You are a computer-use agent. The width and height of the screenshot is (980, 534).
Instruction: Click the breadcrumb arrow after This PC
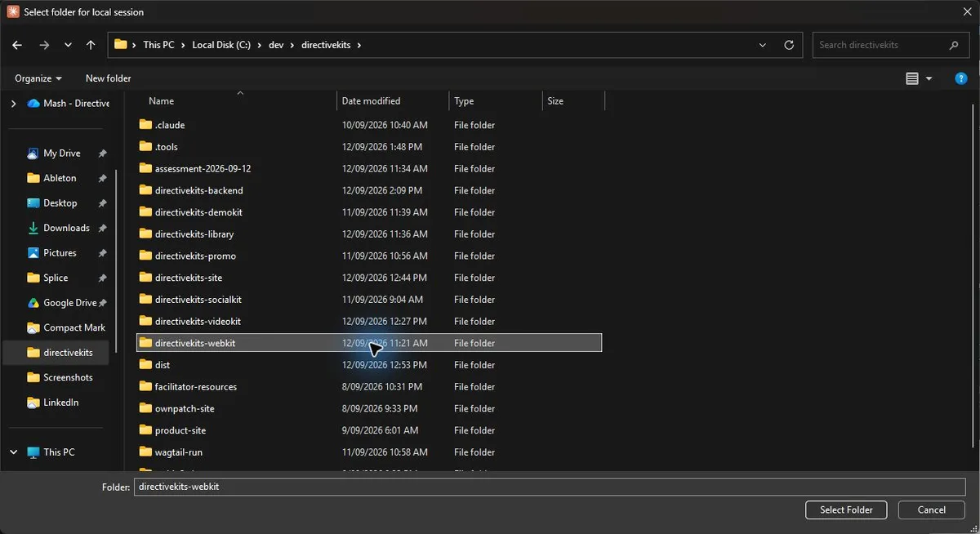[x=183, y=45]
